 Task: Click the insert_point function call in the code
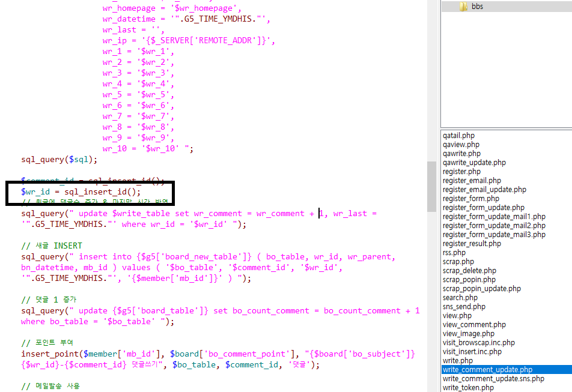(50, 354)
